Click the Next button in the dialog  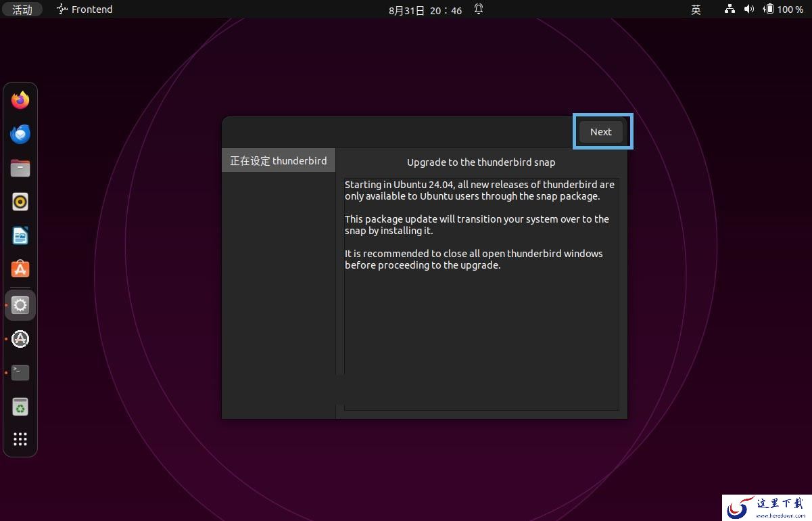600,132
